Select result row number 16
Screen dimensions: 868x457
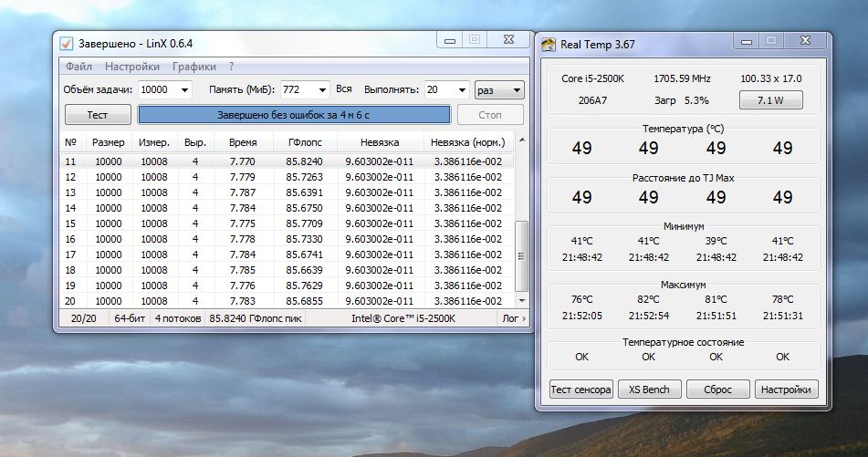point(287,239)
